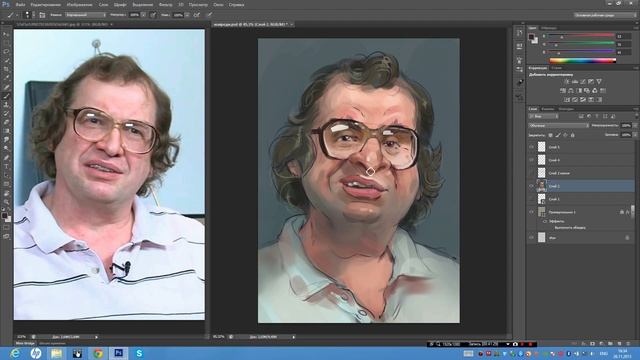Open the Mini Bridge tab
The width and height of the screenshot is (640, 360).
[x=25, y=344]
